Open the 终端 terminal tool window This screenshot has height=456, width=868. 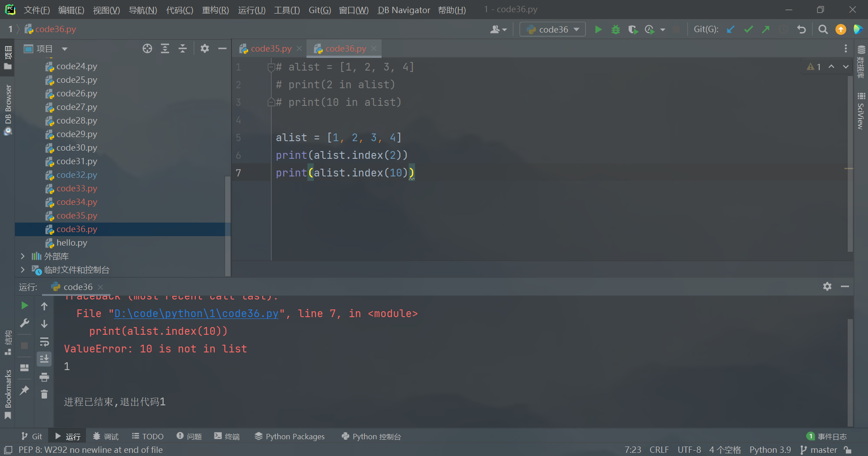tap(227, 437)
